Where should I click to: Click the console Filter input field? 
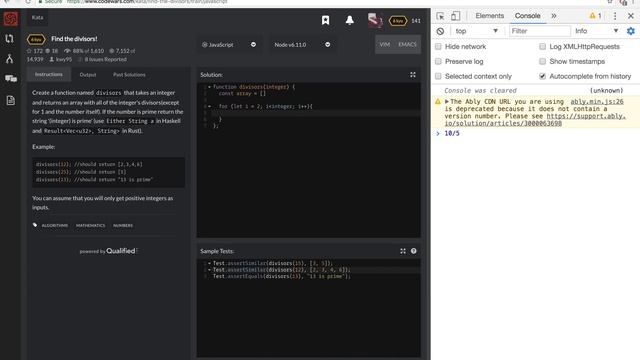pyautogui.click(x=540, y=31)
